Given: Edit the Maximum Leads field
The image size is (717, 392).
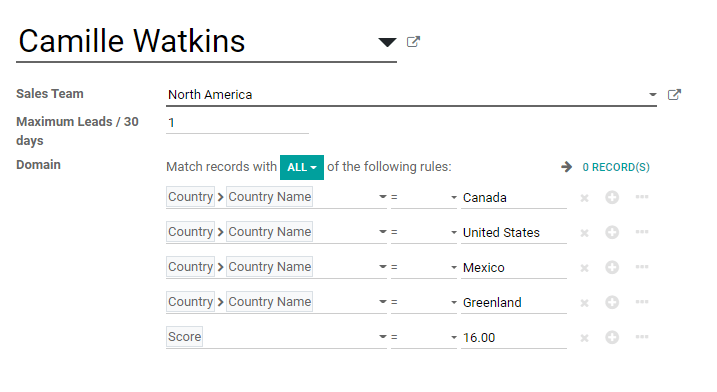Looking at the screenshot, I should point(237,123).
